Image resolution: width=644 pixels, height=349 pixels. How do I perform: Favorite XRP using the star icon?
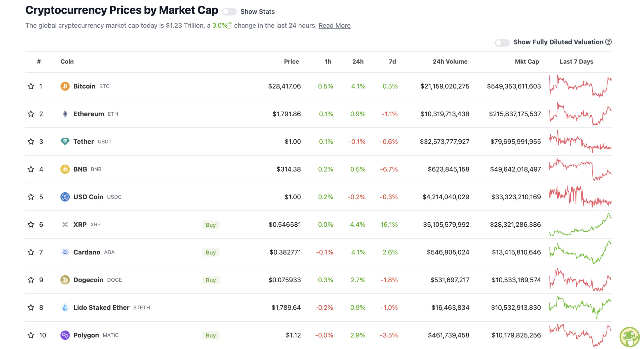pyautogui.click(x=31, y=224)
